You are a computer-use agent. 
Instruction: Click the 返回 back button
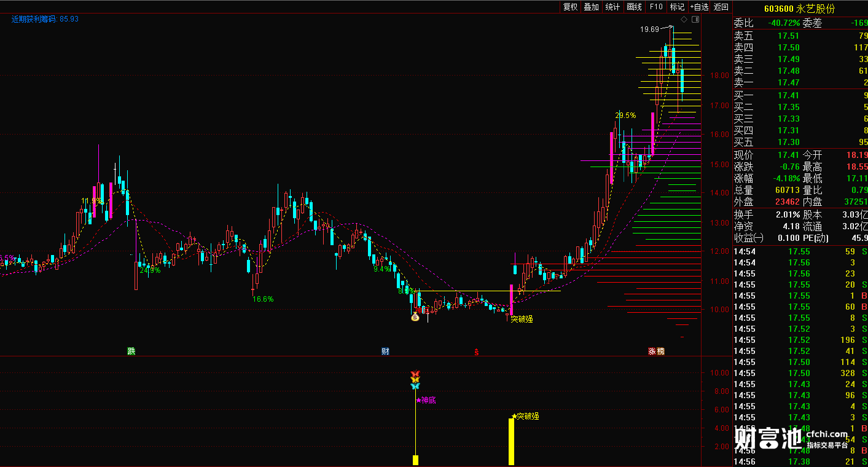pos(721,7)
